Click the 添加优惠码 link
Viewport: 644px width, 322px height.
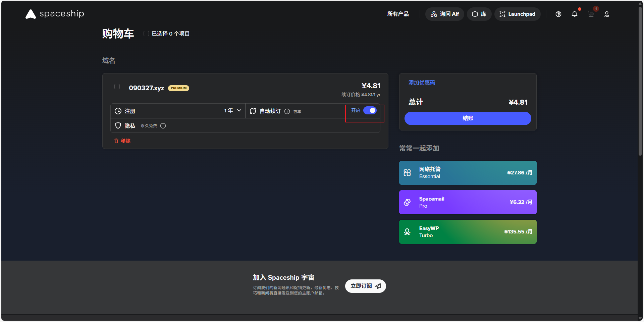tap(422, 83)
